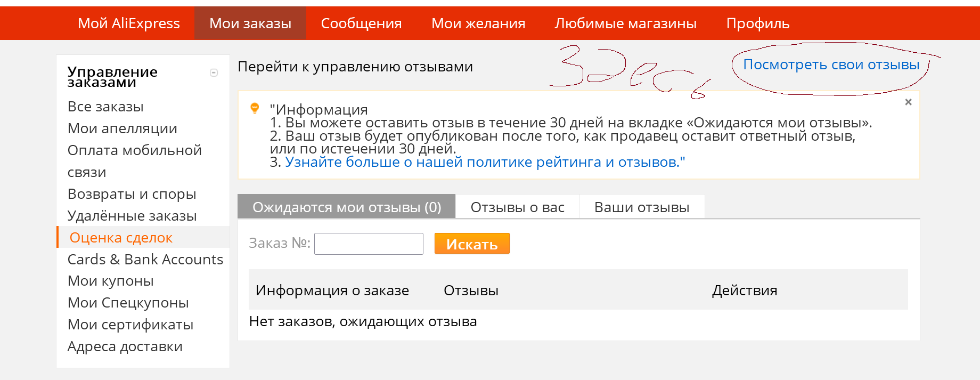This screenshot has width=980, height=380.
Task: Open Адреса доставки in the sidebar
Action: 125,346
